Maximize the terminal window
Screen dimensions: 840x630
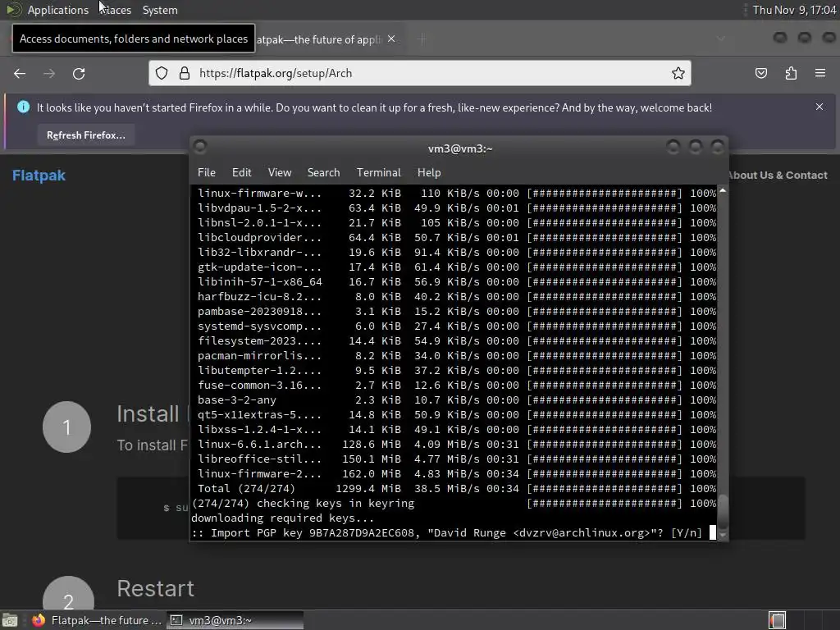[x=696, y=146]
